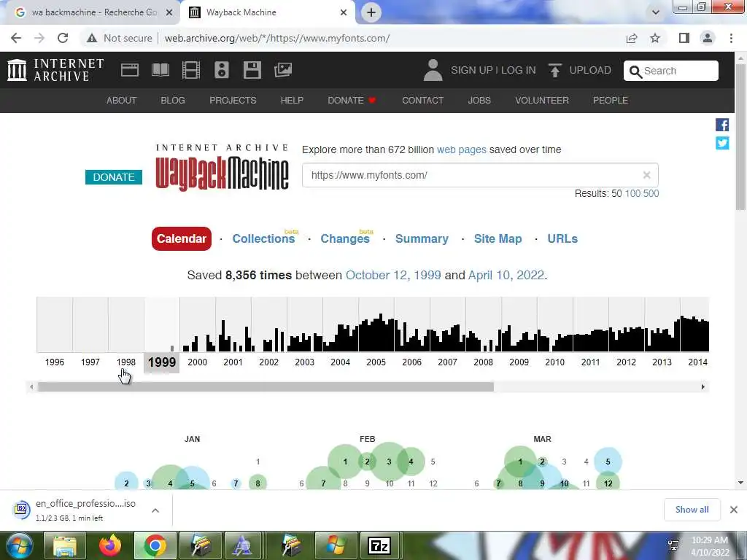Open the Software floppy disk icon

point(252,70)
